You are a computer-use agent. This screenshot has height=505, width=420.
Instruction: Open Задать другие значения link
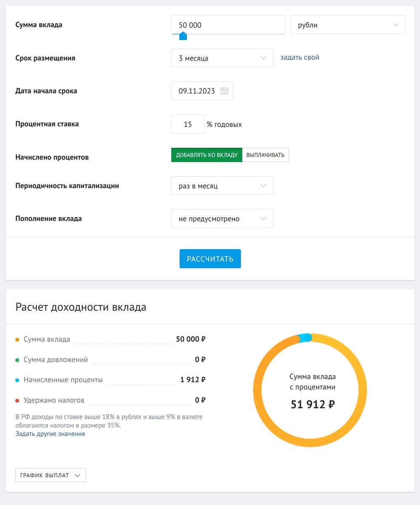pyautogui.click(x=50, y=434)
